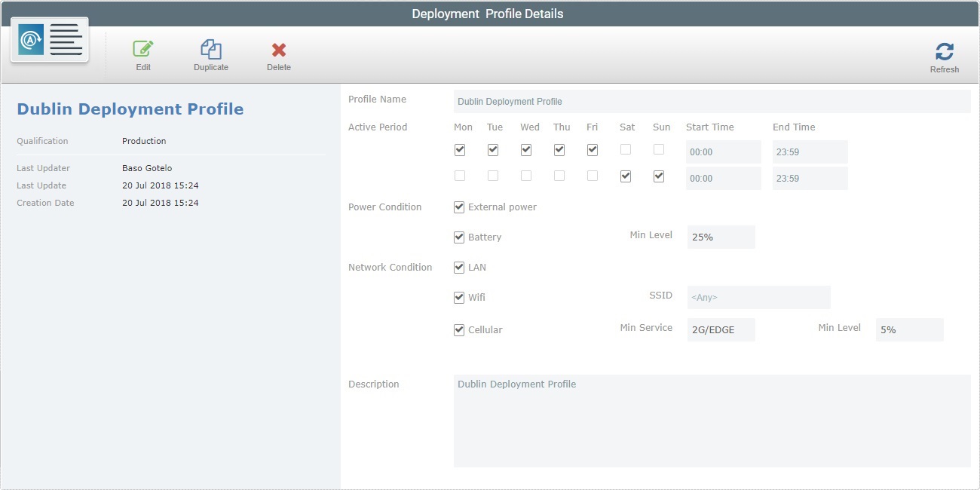Uncheck the Wifi network condition

(459, 297)
